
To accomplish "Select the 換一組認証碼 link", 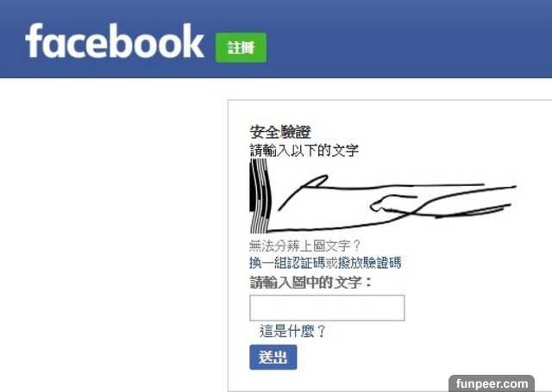I will tap(287, 263).
